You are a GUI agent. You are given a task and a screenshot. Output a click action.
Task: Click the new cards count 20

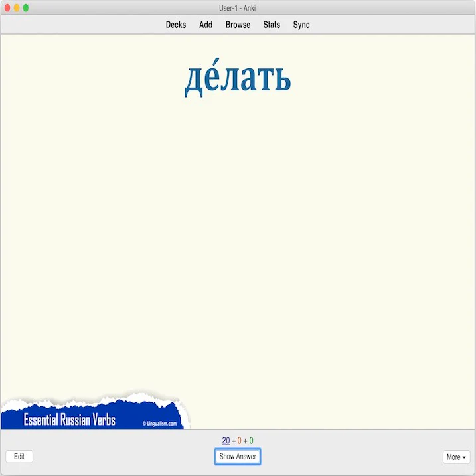coord(226,441)
